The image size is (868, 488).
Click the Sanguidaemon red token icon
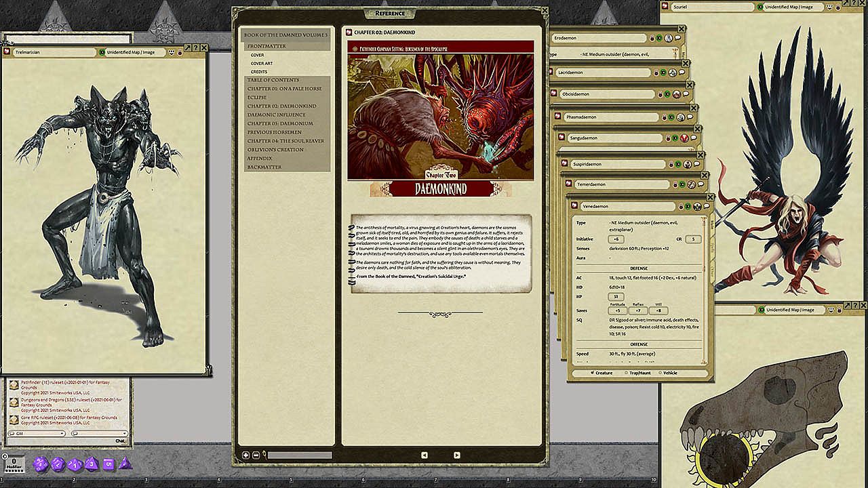pos(684,138)
